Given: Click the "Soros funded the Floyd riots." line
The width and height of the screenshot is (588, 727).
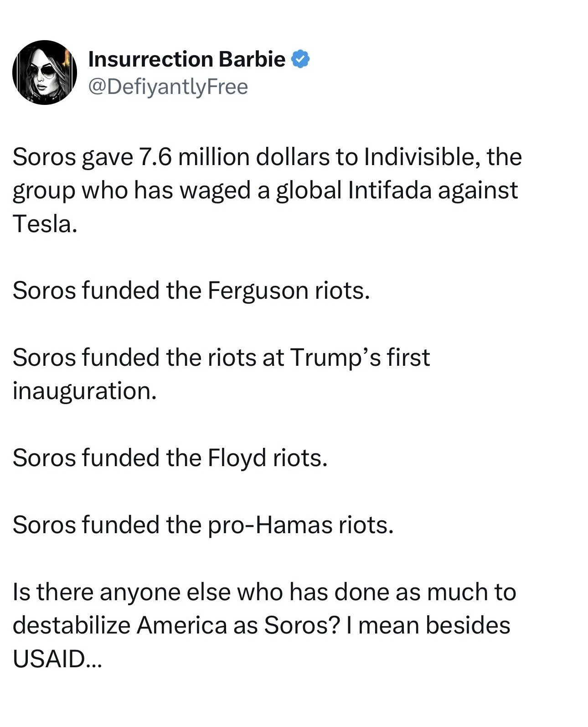Looking at the screenshot, I should 170,457.
